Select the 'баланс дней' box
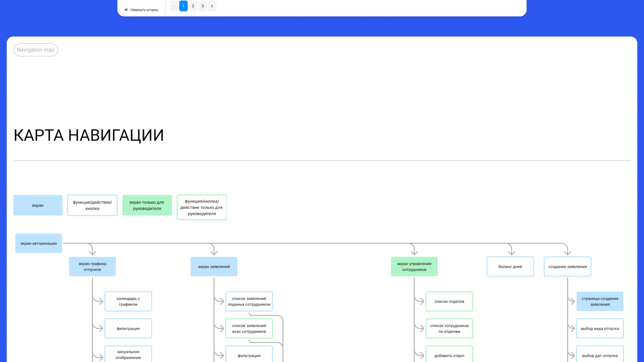The image size is (644, 362). 510,266
